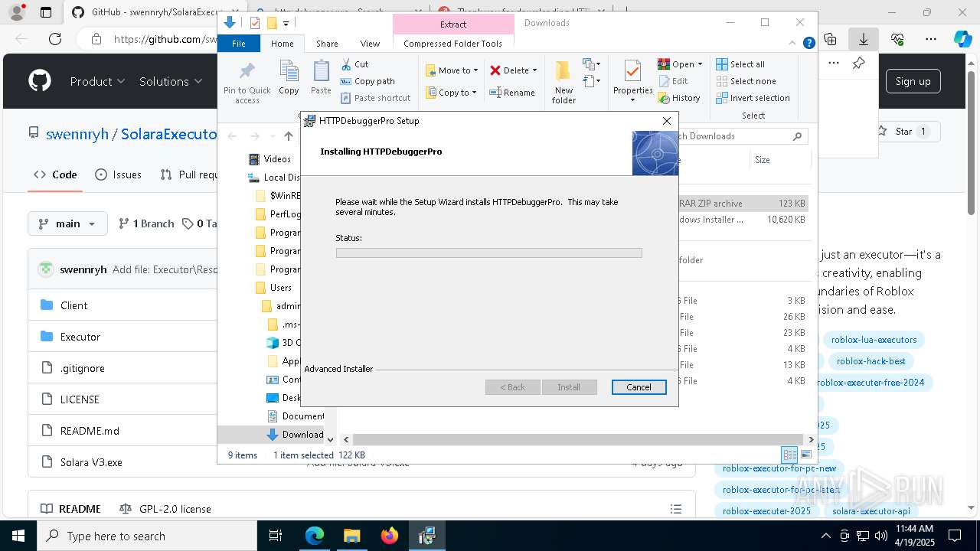Open the Issues tab on GitHub

point(118,174)
